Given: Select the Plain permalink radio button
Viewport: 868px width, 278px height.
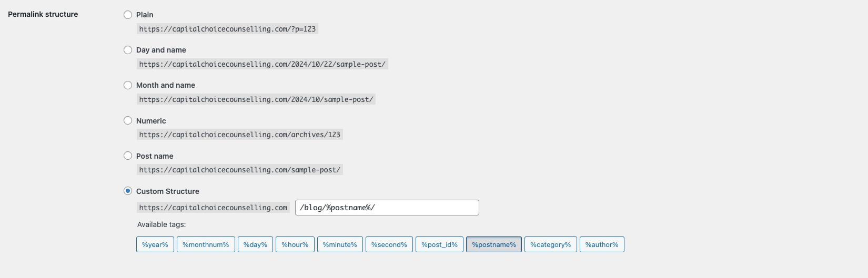Looking at the screenshot, I should tap(128, 15).
